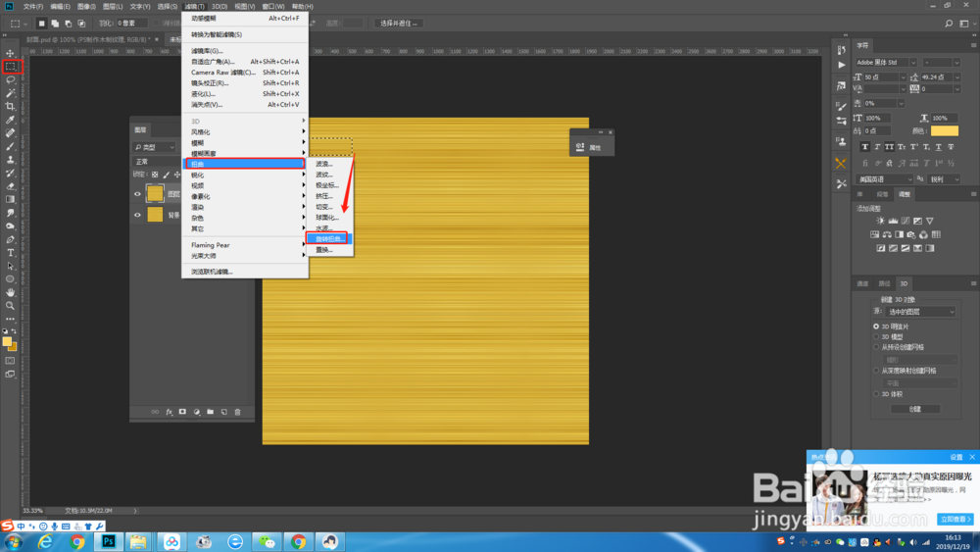Add a layer mask
This screenshot has height=552, width=980.
coord(182,412)
